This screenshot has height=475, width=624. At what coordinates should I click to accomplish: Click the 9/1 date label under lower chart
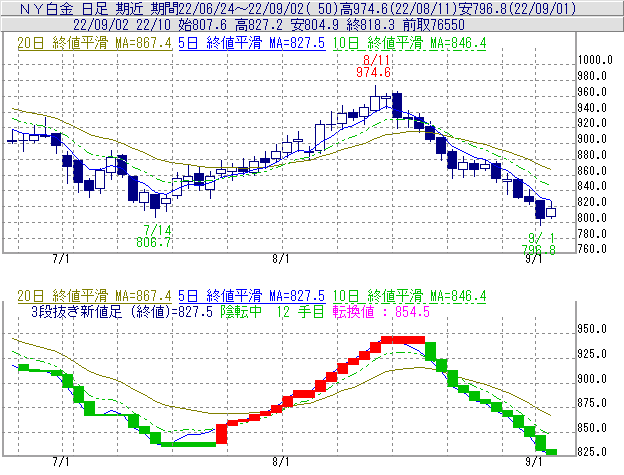(534, 461)
